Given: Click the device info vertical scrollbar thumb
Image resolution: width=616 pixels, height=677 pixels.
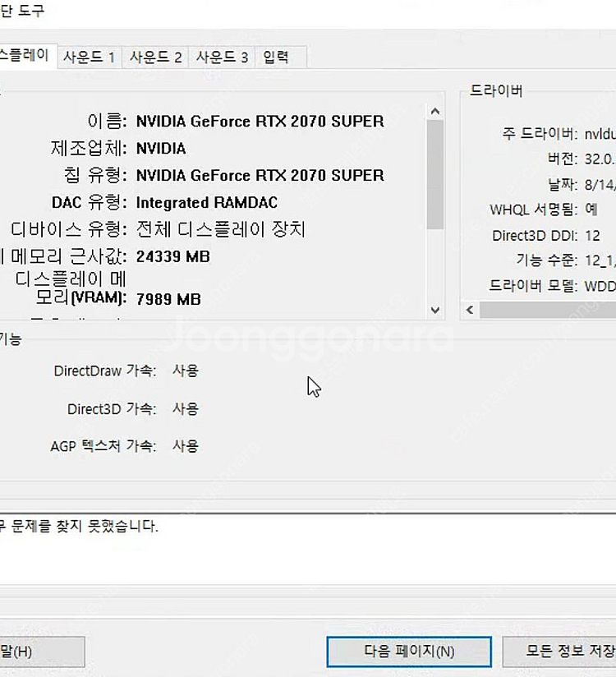Looking at the screenshot, I should click(x=435, y=174).
